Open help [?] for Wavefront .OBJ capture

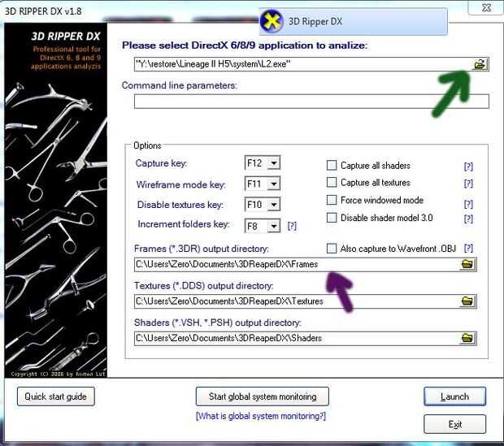[x=468, y=248]
